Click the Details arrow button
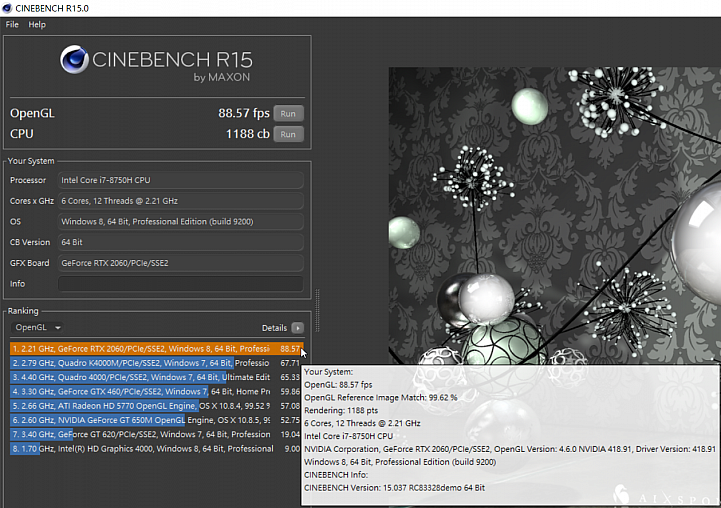Screen dimensions: 721x508 [298, 328]
